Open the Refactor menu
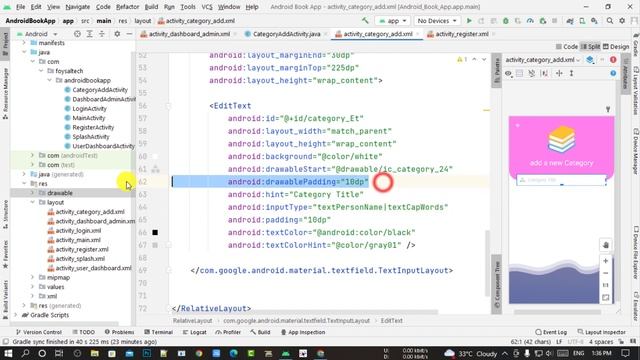The image size is (640, 360). [127, 7]
